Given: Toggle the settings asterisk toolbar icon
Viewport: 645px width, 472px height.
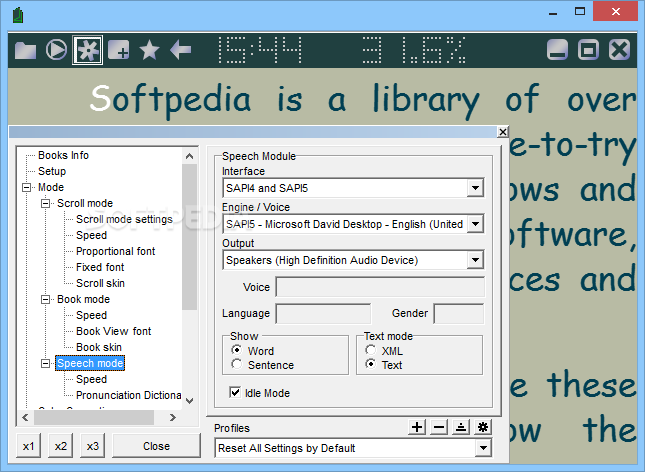Looking at the screenshot, I should 88,50.
